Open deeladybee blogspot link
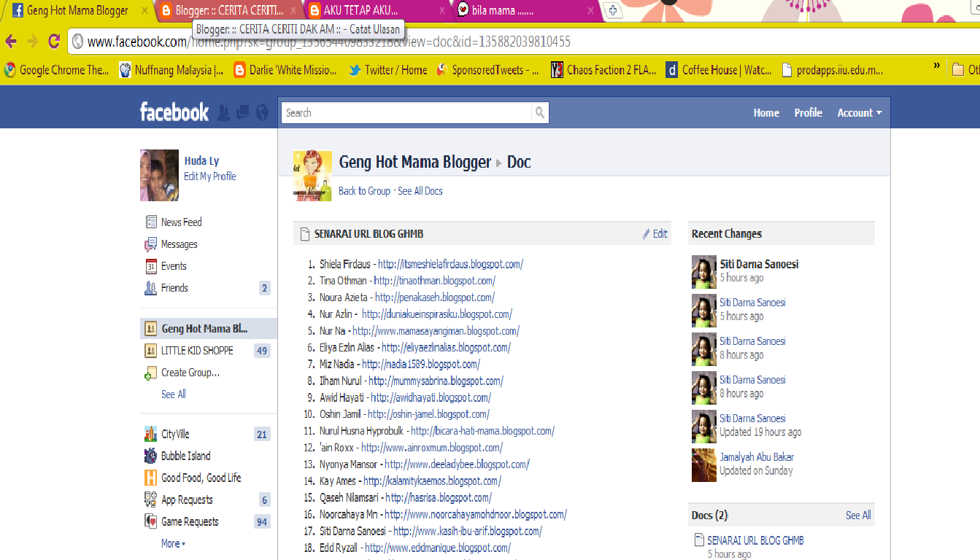The image size is (980, 560). point(457,464)
